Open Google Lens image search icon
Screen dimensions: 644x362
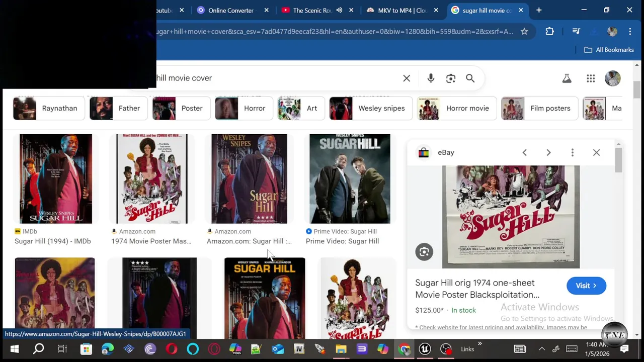click(451, 78)
